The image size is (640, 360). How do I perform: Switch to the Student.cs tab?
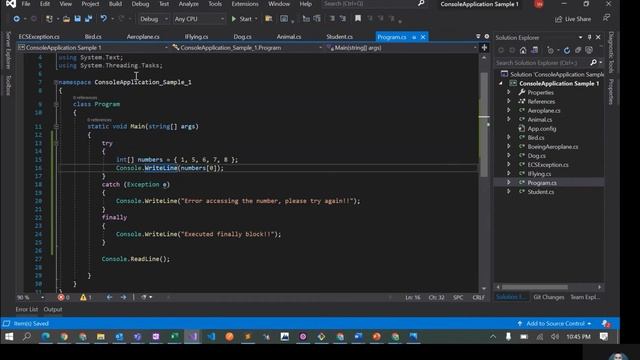(339, 37)
